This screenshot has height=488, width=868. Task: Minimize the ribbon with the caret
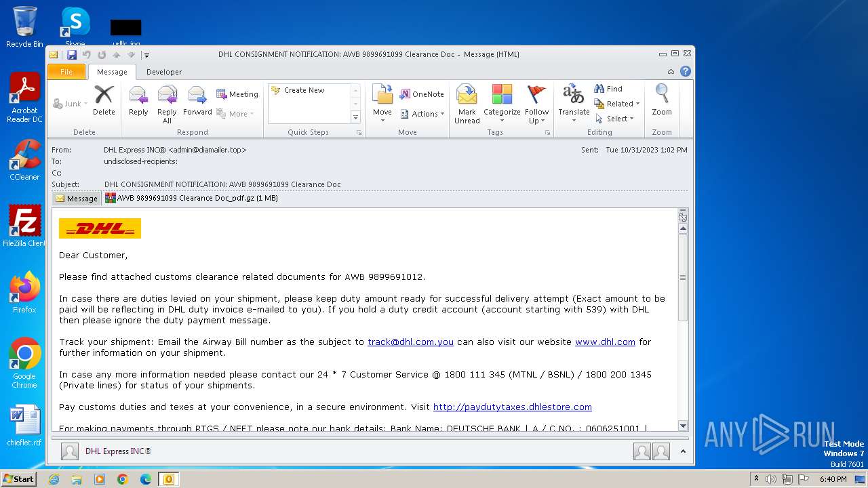coord(671,72)
